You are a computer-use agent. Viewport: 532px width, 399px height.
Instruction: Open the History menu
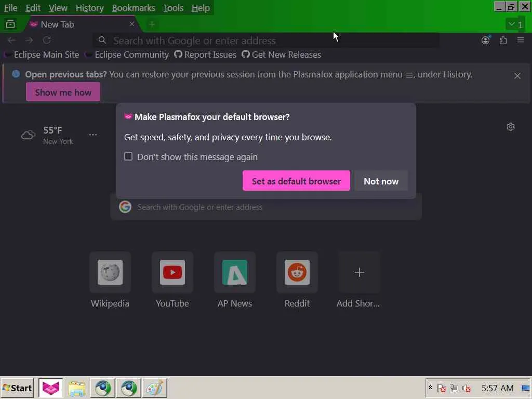coord(89,8)
